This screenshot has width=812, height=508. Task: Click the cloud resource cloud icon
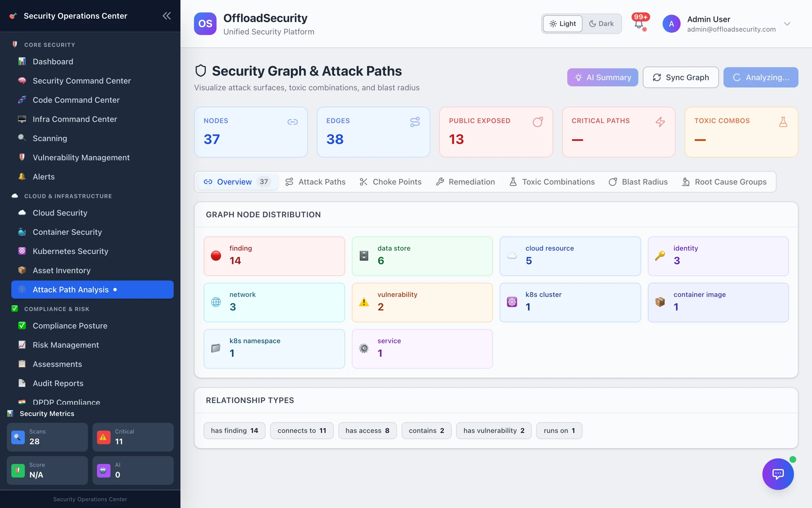[512, 256]
